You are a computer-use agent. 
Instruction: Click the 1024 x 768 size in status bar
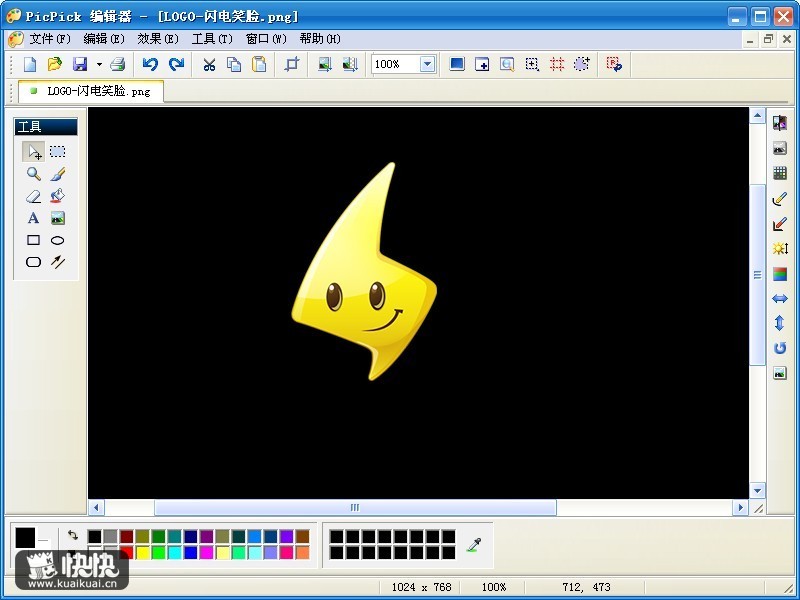point(421,587)
